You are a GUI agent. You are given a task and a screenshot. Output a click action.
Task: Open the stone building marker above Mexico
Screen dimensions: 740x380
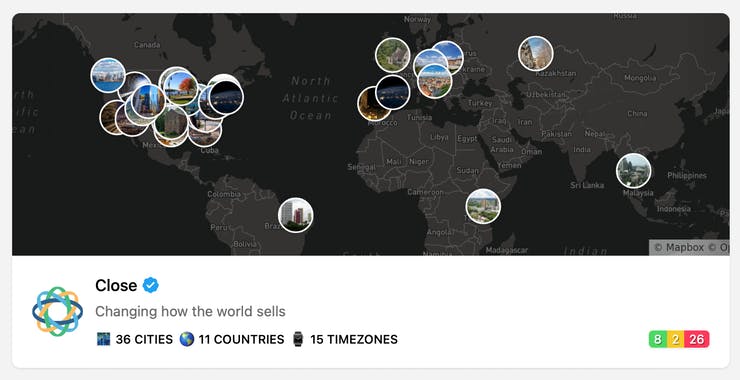click(171, 123)
